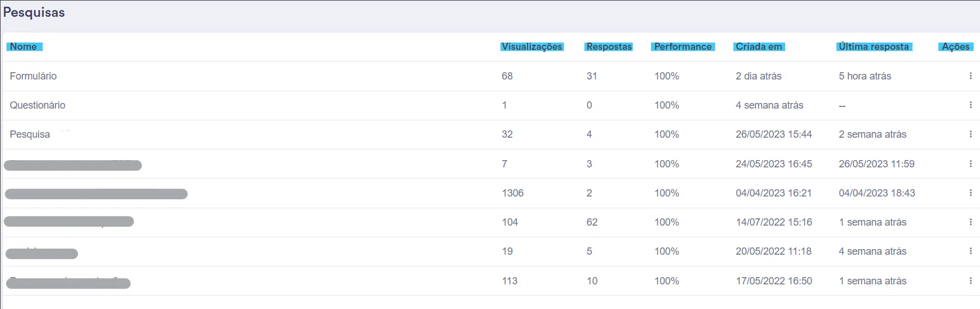The width and height of the screenshot is (980, 309).
Task: Sort by Criada em column header
Action: pyautogui.click(x=759, y=46)
